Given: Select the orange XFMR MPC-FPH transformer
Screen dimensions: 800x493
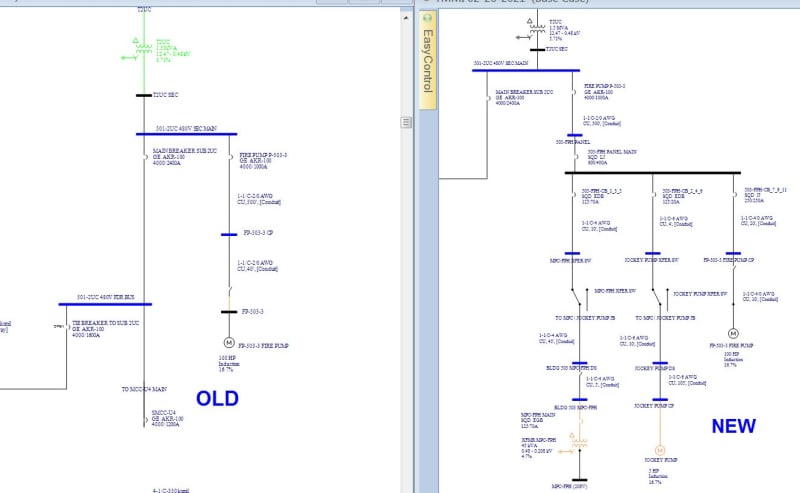Looking at the screenshot, I should coord(578,442).
